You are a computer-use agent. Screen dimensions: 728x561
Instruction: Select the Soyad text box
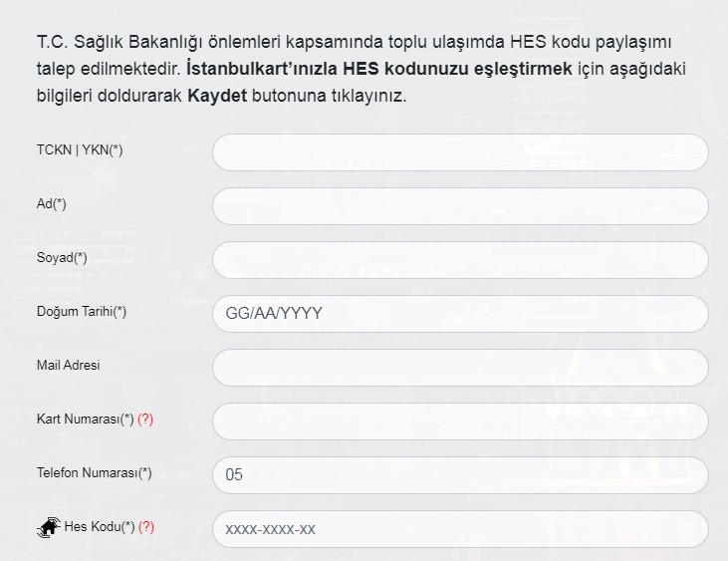tap(459, 260)
